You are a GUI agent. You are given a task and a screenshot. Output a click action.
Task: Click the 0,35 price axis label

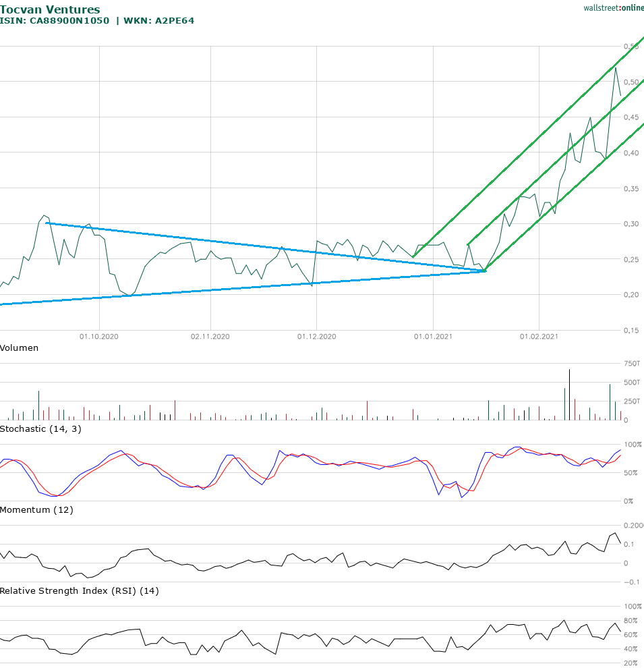click(631, 188)
